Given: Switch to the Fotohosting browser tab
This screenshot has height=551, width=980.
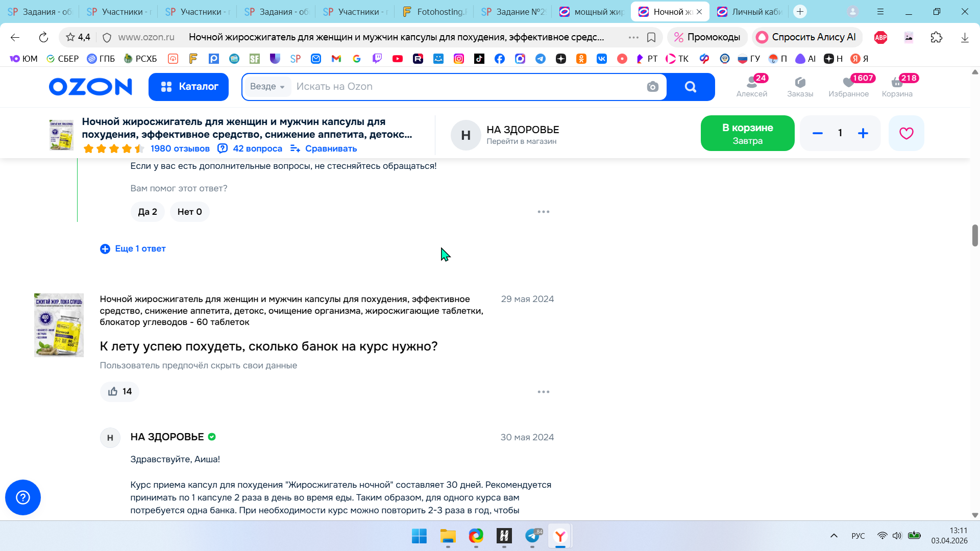Looking at the screenshot, I should point(434,12).
